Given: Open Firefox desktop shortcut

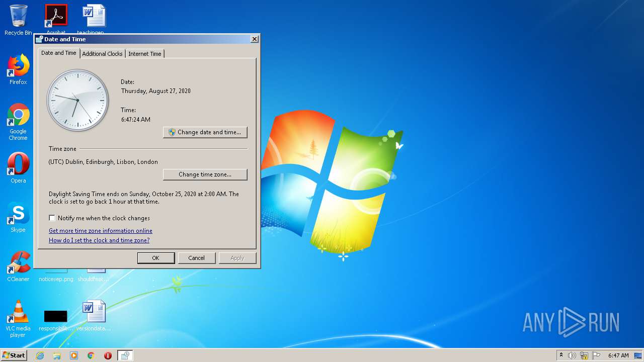Looking at the screenshot, I should 18,69.
